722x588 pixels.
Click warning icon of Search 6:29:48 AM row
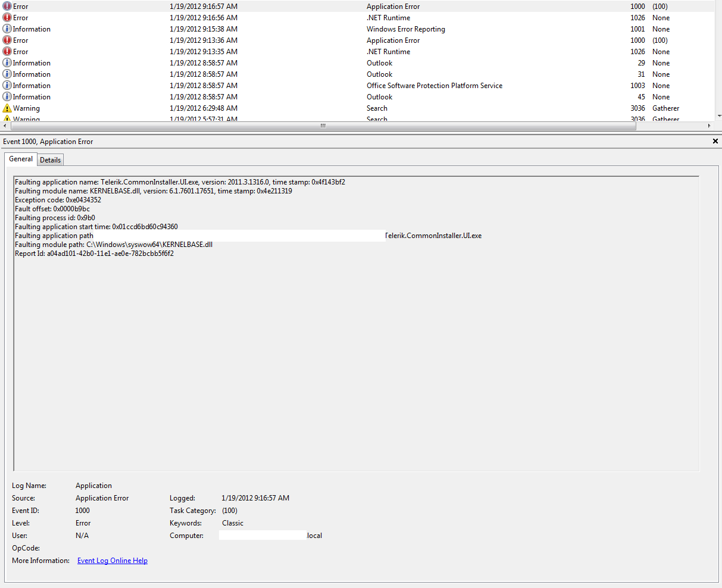[x=7, y=108]
